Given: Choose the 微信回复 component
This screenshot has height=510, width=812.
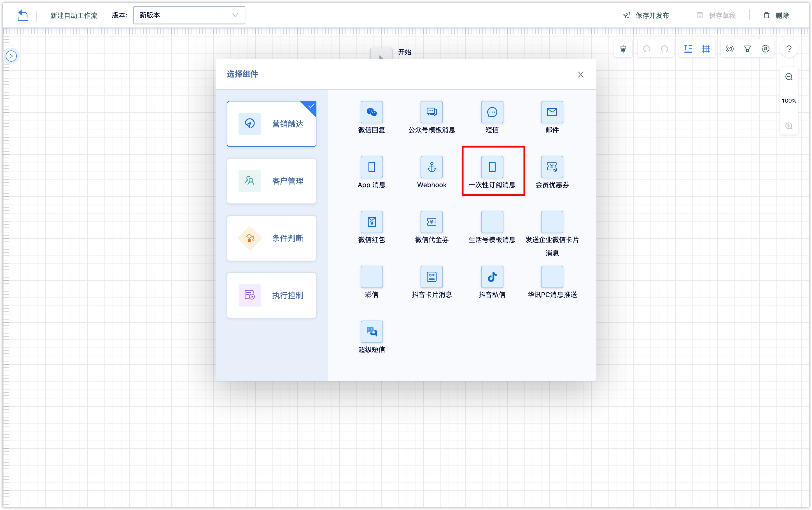Looking at the screenshot, I should point(372,117).
